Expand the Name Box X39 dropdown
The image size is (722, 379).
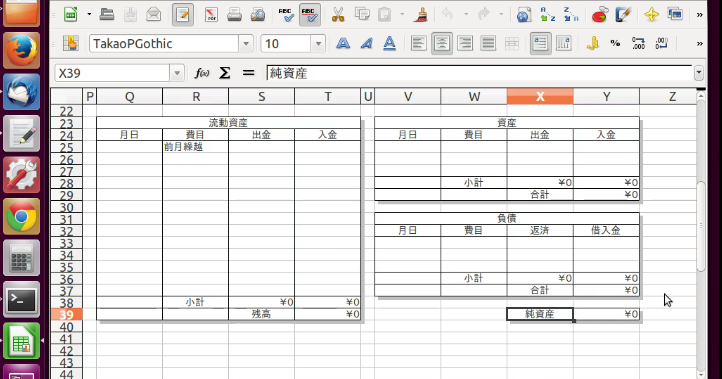tap(177, 73)
